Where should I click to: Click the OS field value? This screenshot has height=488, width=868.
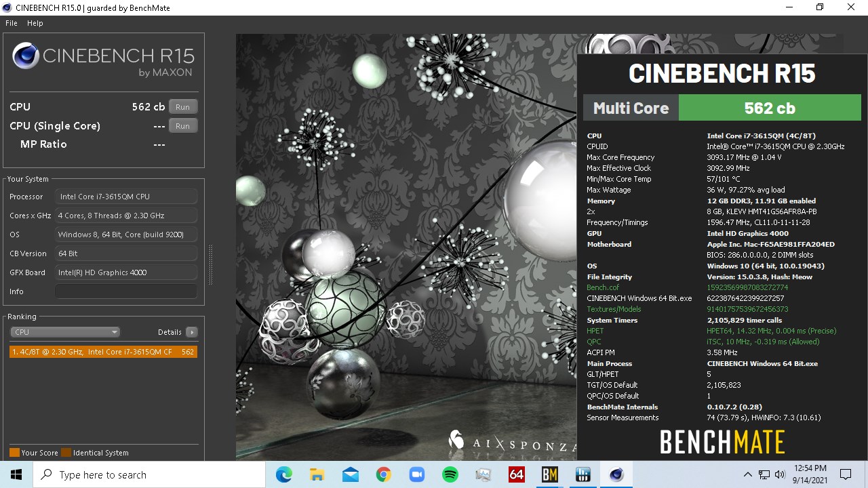tap(126, 235)
